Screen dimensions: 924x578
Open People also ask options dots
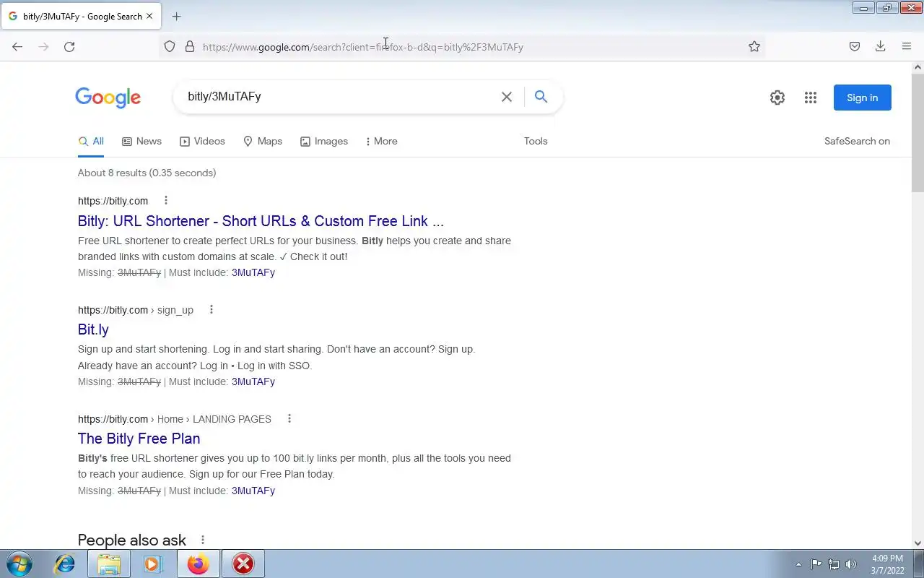tap(203, 540)
